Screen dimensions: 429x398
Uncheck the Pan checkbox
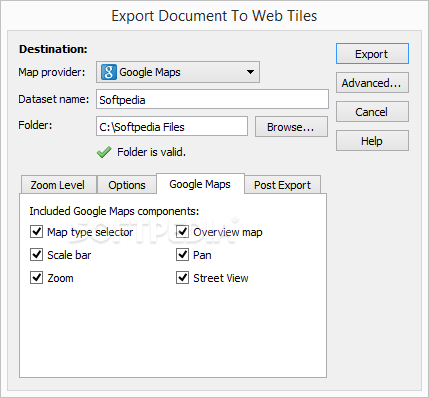coord(182,255)
